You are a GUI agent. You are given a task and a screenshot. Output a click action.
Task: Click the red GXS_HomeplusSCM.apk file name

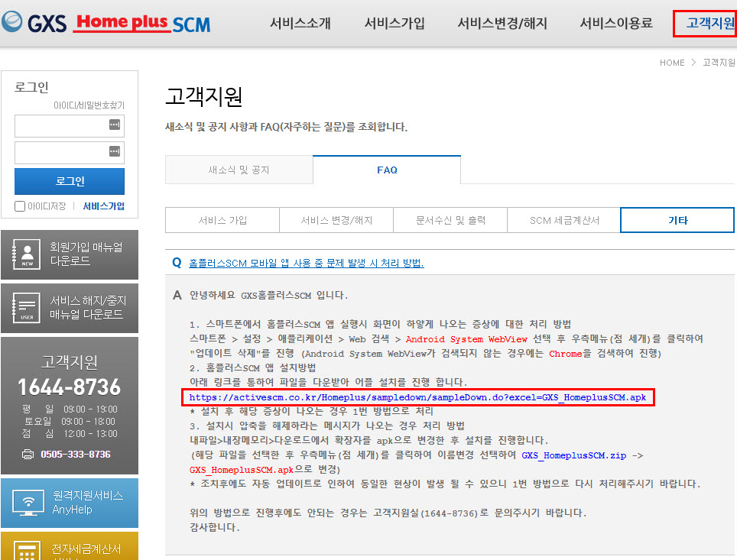[x=242, y=470]
